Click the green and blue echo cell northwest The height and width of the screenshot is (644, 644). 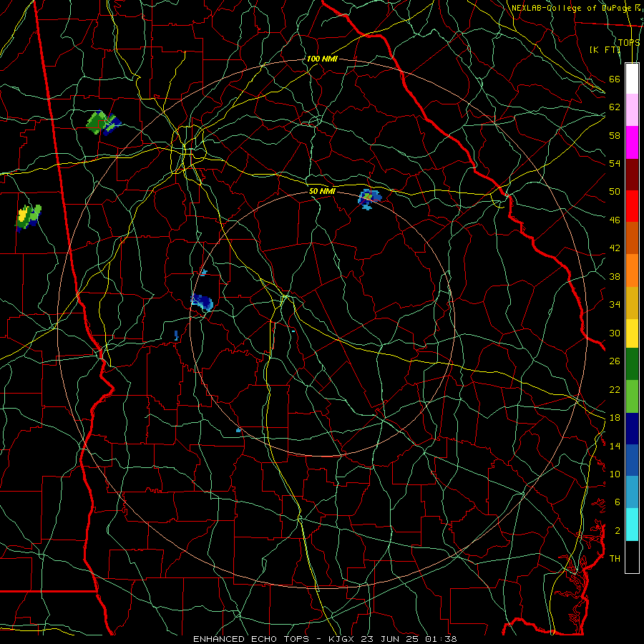click(104, 123)
